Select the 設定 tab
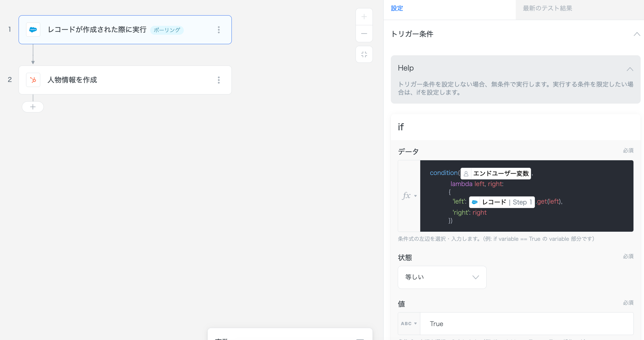This screenshot has width=644, height=340. point(397,8)
